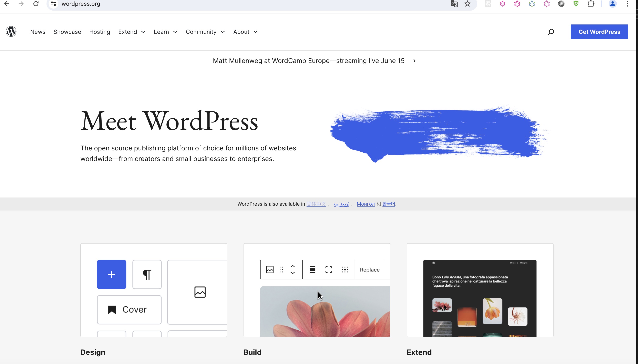Click the full-height bracket icon in Build toolbar
Image resolution: width=638 pixels, height=364 pixels.
coord(329,269)
